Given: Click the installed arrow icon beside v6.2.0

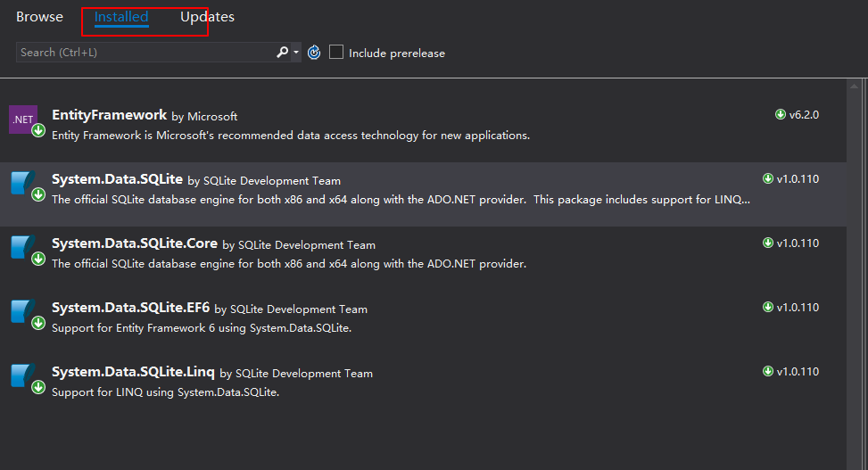Looking at the screenshot, I should [x=781, y=114].
